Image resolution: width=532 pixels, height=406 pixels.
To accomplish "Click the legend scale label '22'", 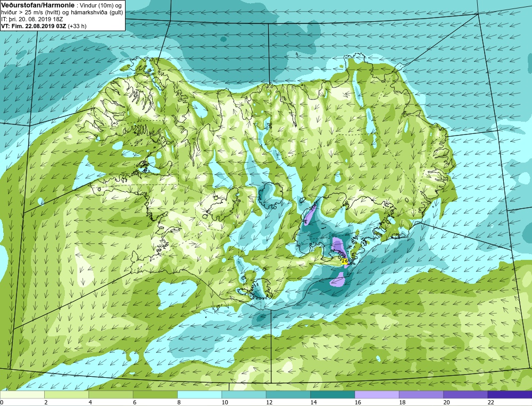I will [491, 402].
